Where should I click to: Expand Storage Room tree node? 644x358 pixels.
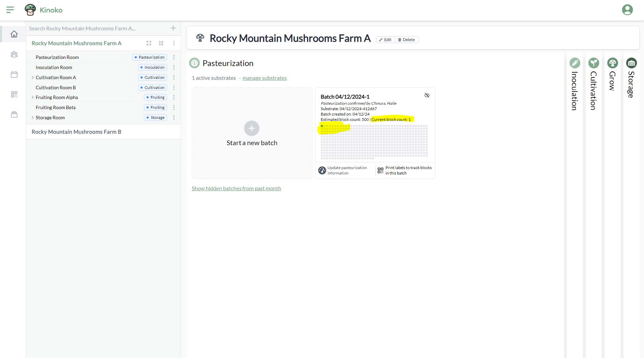[x=32, y=118]
